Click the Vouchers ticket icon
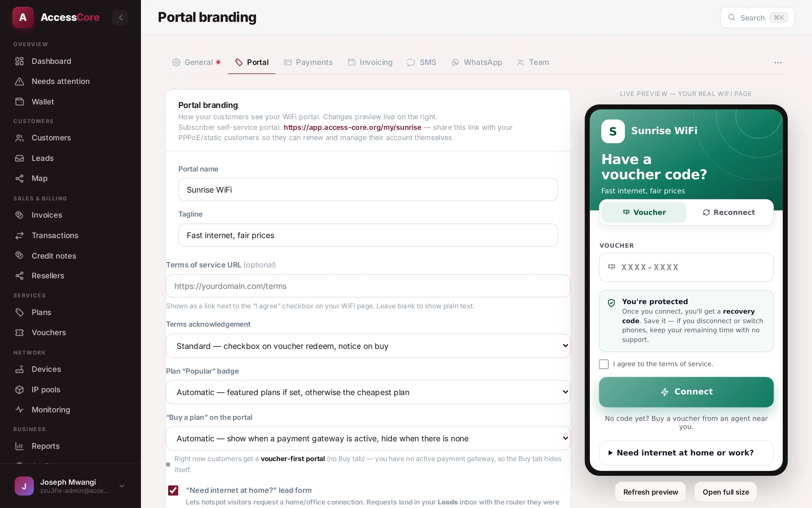The width and height of the screenshot is (812, 508). pos(19,332)
